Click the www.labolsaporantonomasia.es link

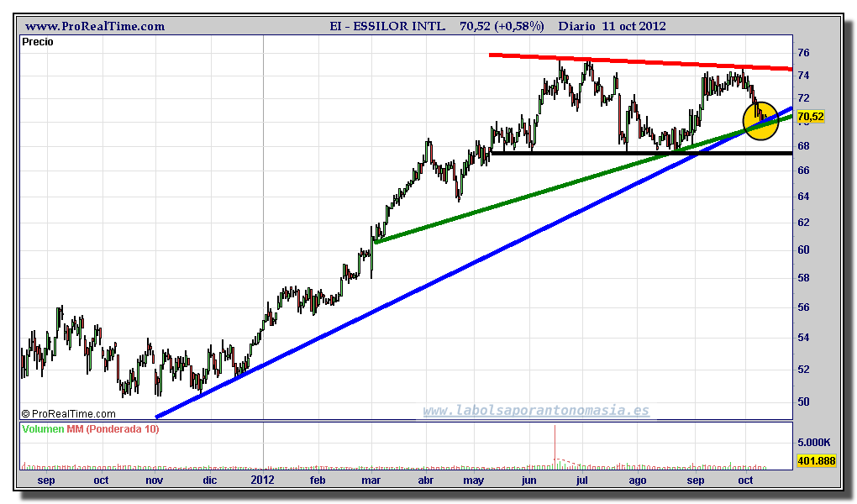(536, 411)
